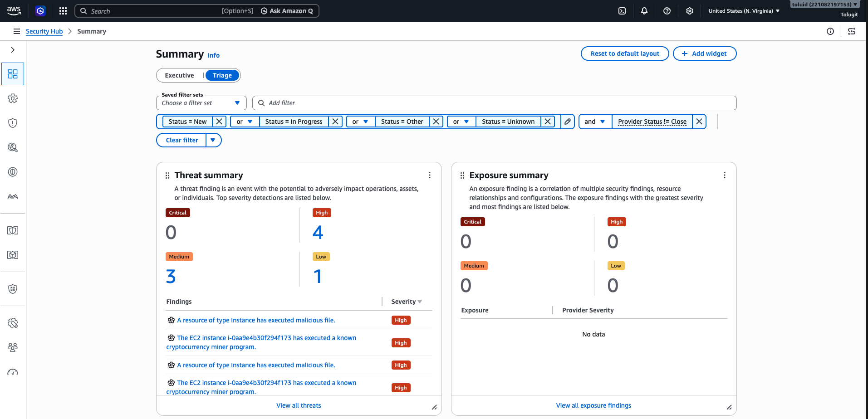The height and width of the screenshot is (419, 868).
Task: Open the notifications bell
Action: coord(644,11)
